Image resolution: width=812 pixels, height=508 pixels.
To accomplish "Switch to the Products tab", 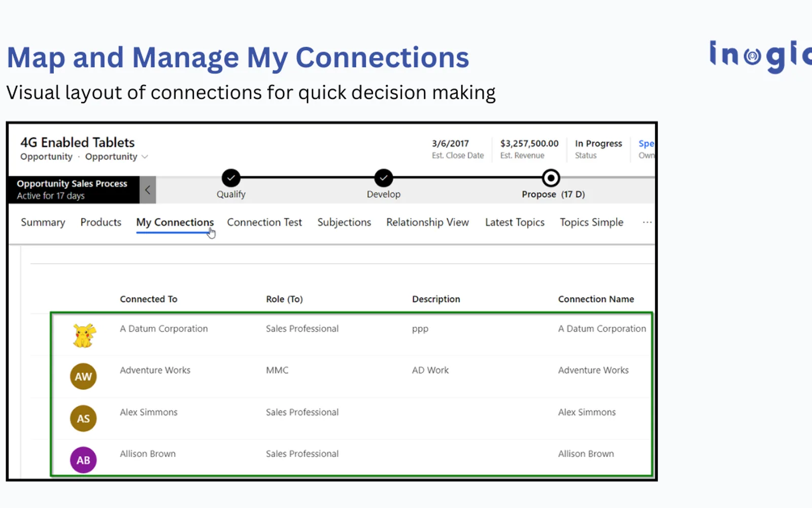I will click(x=101, y=223).
